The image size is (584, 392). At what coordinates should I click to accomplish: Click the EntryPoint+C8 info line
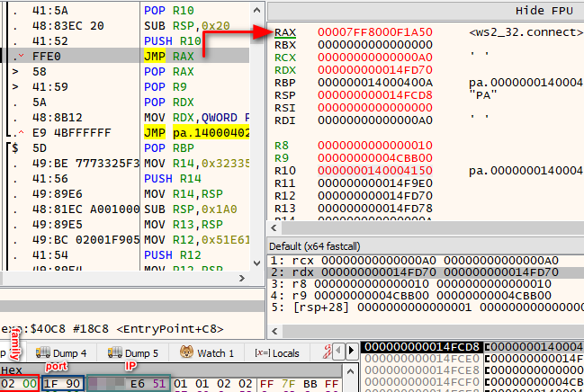(x=112, y=329)
